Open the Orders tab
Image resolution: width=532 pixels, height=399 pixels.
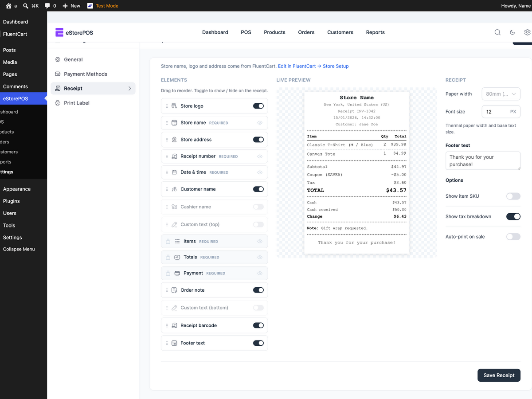306,32
